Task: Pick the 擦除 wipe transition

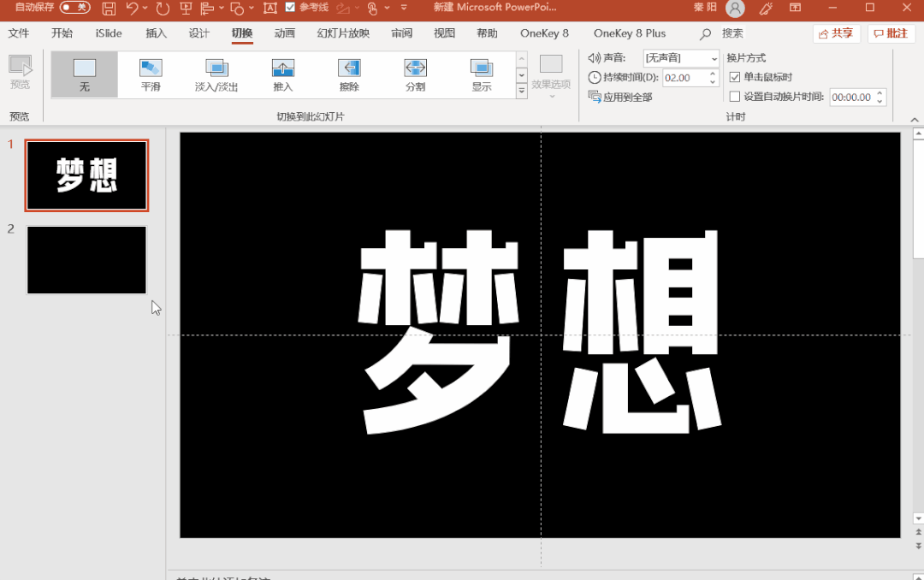Action: pyautogui.click(x=349, y=75)
